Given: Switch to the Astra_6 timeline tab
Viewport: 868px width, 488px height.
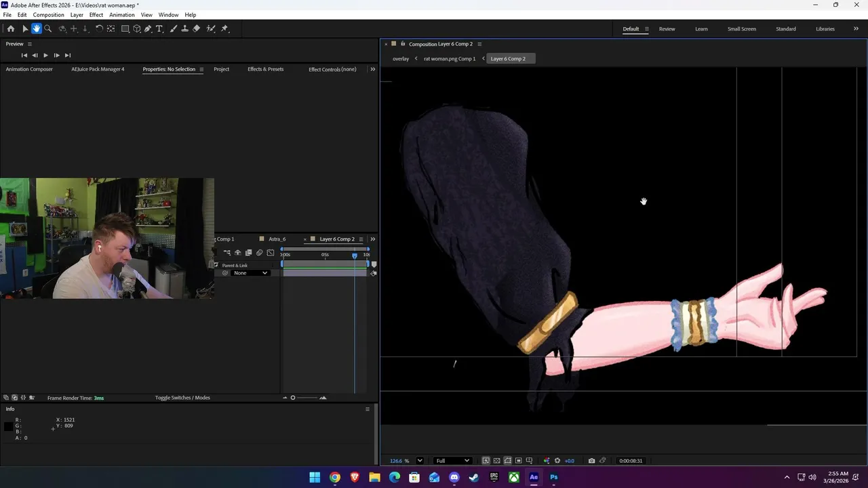Looking at the screenshot, I should pos(277,239).
